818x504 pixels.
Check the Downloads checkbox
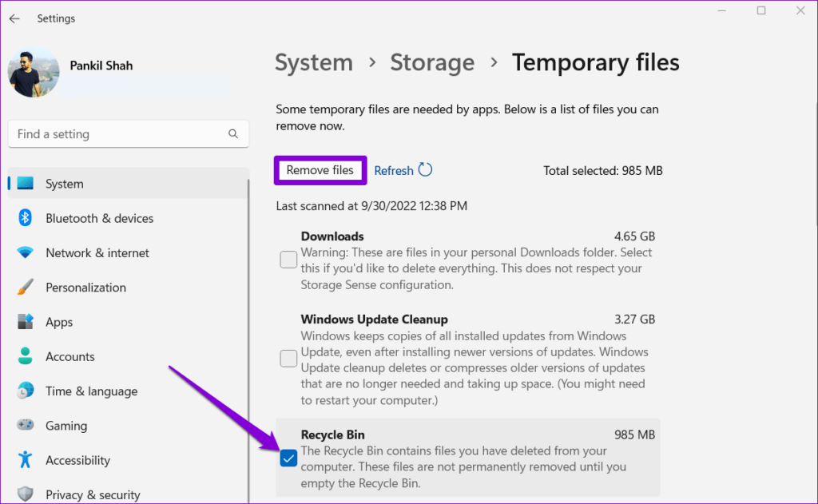coord(288,260)
